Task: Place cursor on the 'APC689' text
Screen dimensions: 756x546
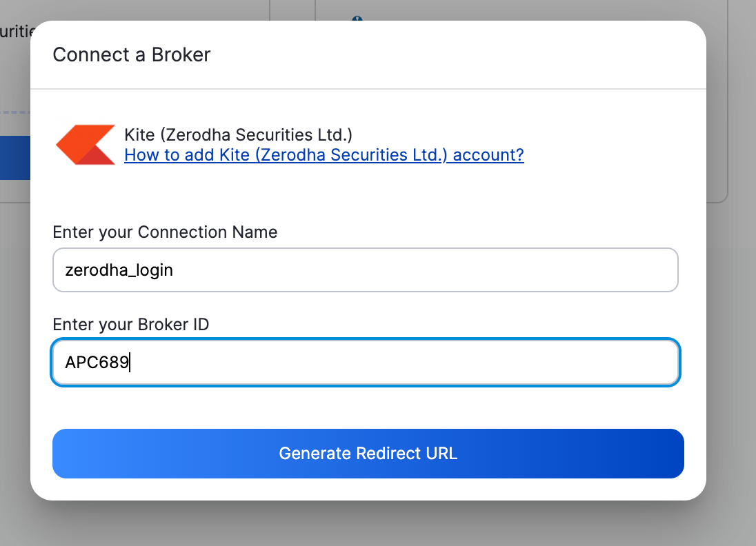Action: [x=97, y=362]
